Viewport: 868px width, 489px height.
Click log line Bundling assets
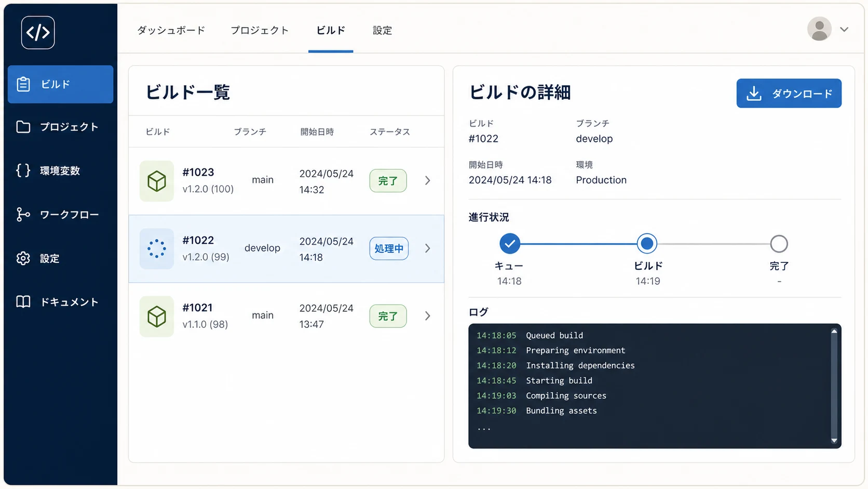(562, 411)
